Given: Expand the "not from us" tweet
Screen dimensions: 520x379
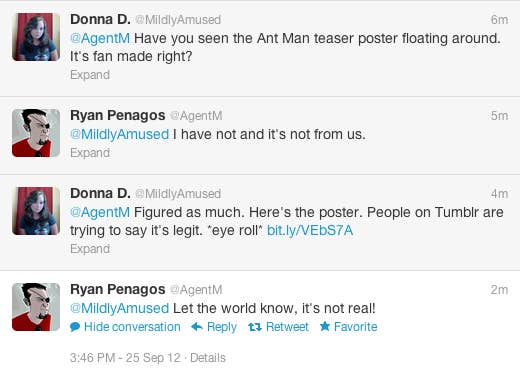Looking at the screenshot, I should 90,153.
